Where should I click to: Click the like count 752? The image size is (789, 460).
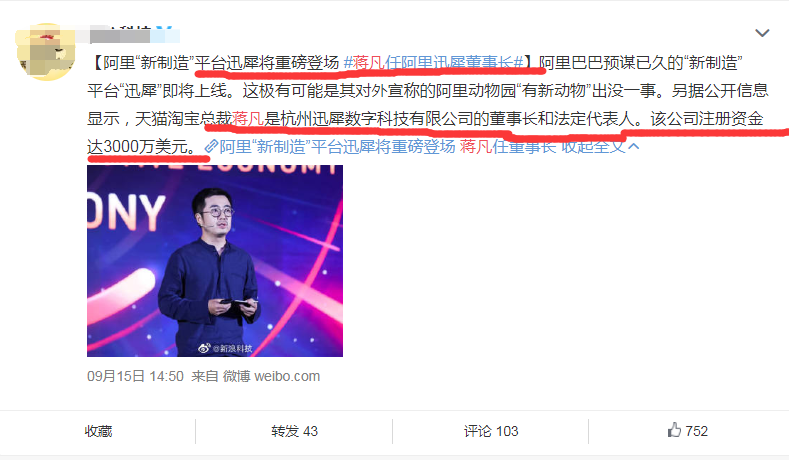[x=696, y=431]
